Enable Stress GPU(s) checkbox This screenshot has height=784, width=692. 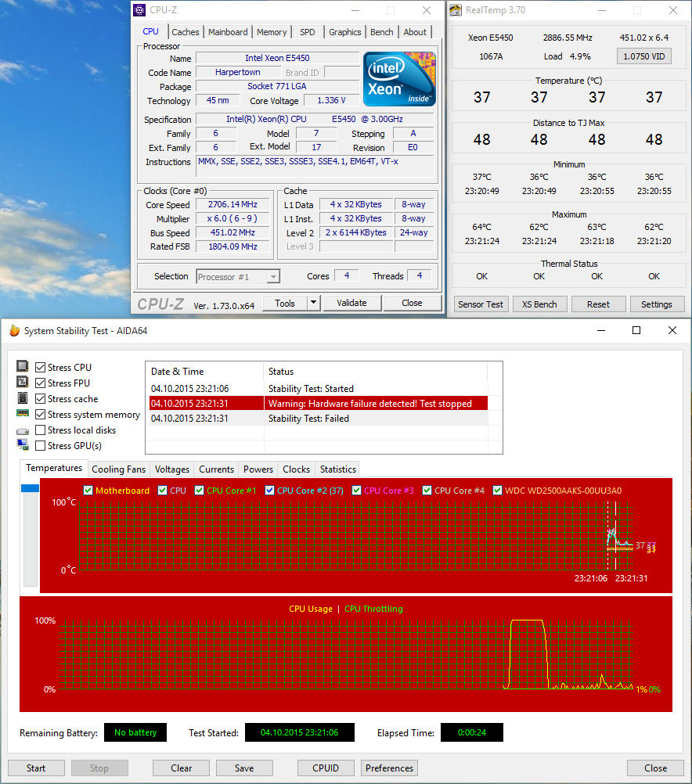pyautogui.click(x=41, y=445)
